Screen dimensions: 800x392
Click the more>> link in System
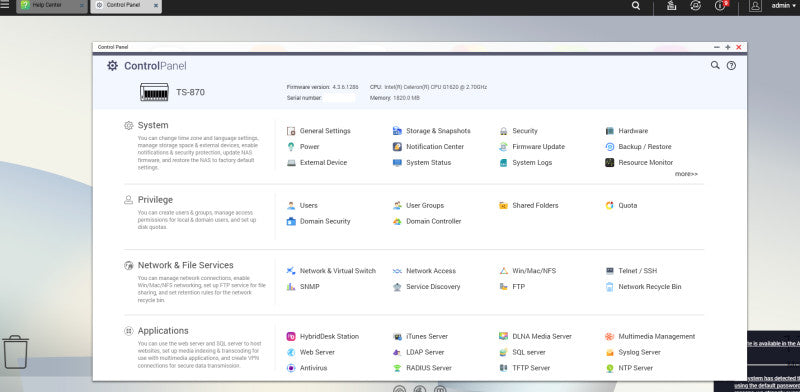[x=686, y=174]
